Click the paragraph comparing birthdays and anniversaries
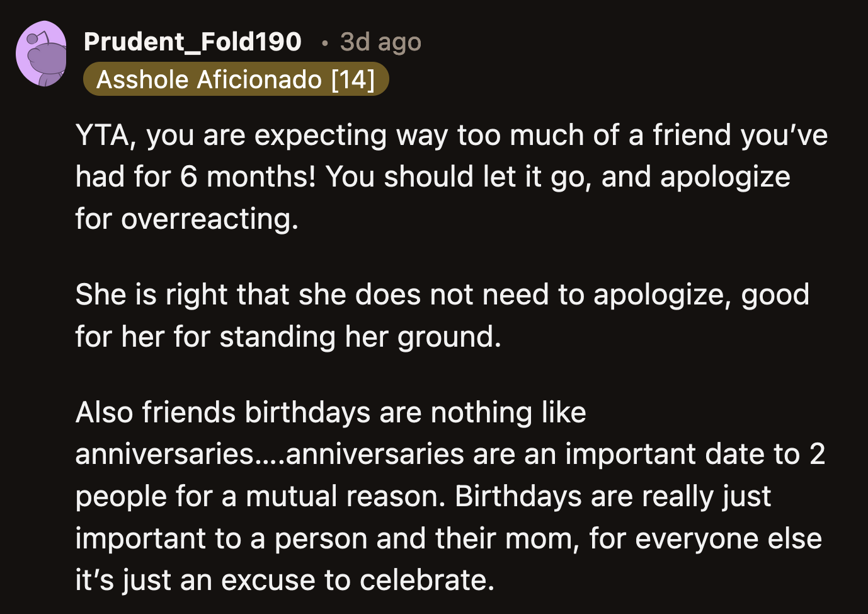Screen dimensions: 868x614 pyautogui.click(x=378, y=495)
